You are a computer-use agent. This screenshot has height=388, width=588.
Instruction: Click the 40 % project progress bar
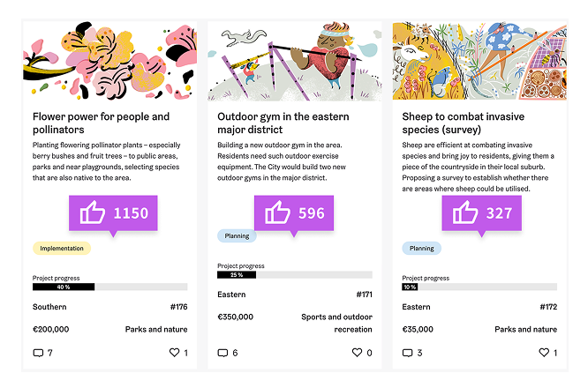point(109,287)
